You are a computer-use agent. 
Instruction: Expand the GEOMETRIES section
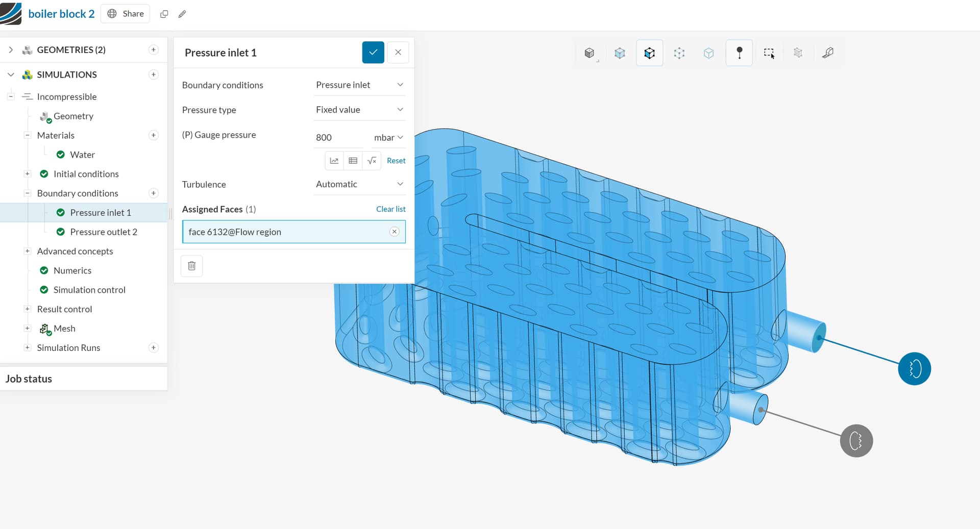[x=11, y=49]
